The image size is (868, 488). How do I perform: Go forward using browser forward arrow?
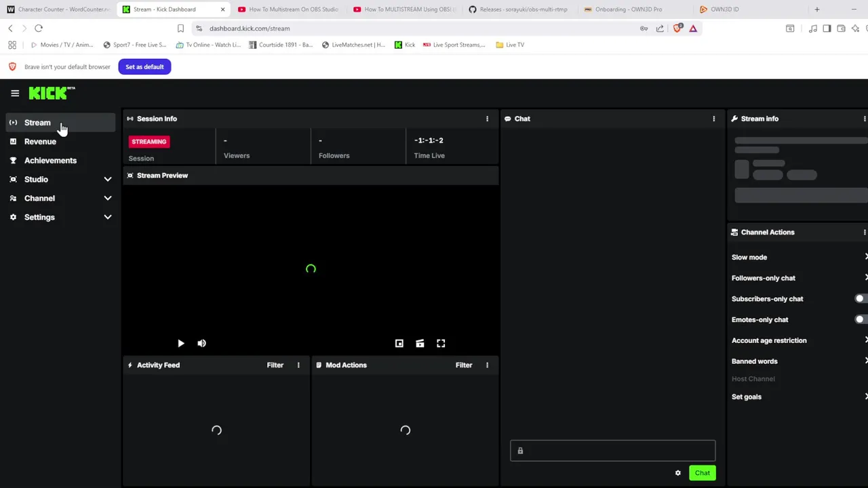click(24, 28)
